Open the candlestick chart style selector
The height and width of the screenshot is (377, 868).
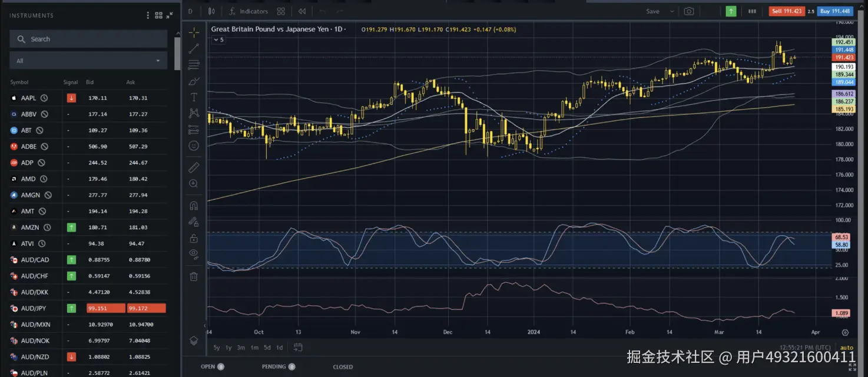click(211, 11)
